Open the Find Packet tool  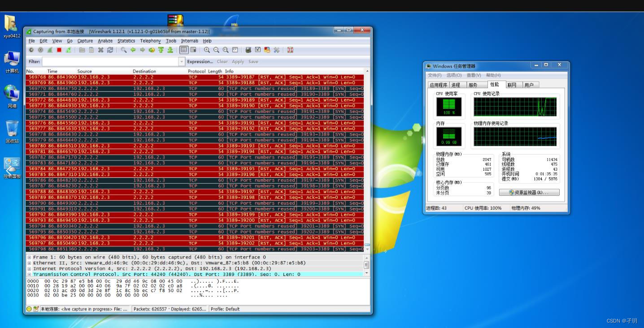(x=124, y=50)
